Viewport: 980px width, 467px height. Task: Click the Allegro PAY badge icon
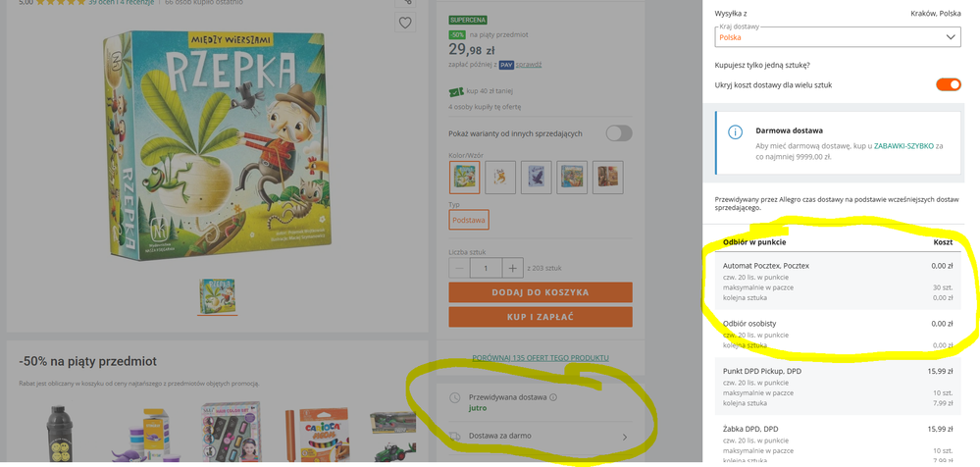pos(506,65)
